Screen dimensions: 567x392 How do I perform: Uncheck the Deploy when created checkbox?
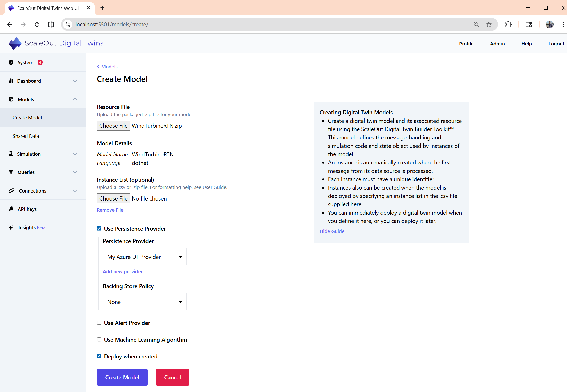(x=99, y=356)
